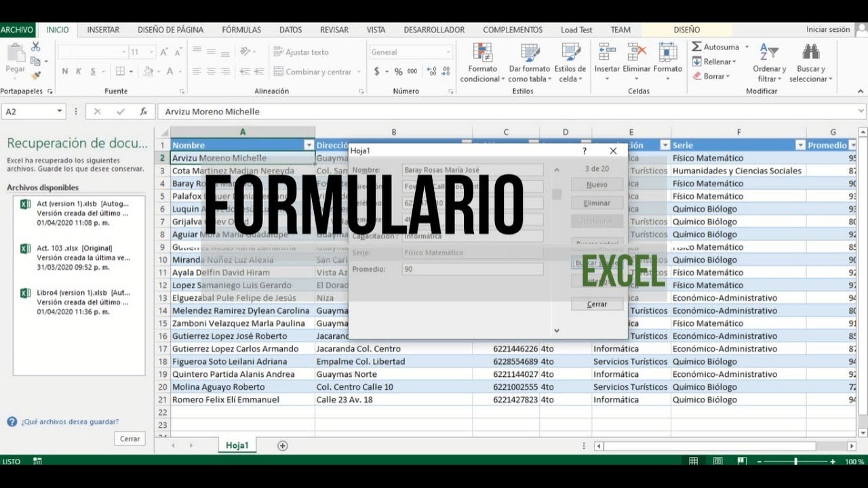The image size is (868, 488).
Task: Open Formato condicional icon
Action: [x=483, y=53]
